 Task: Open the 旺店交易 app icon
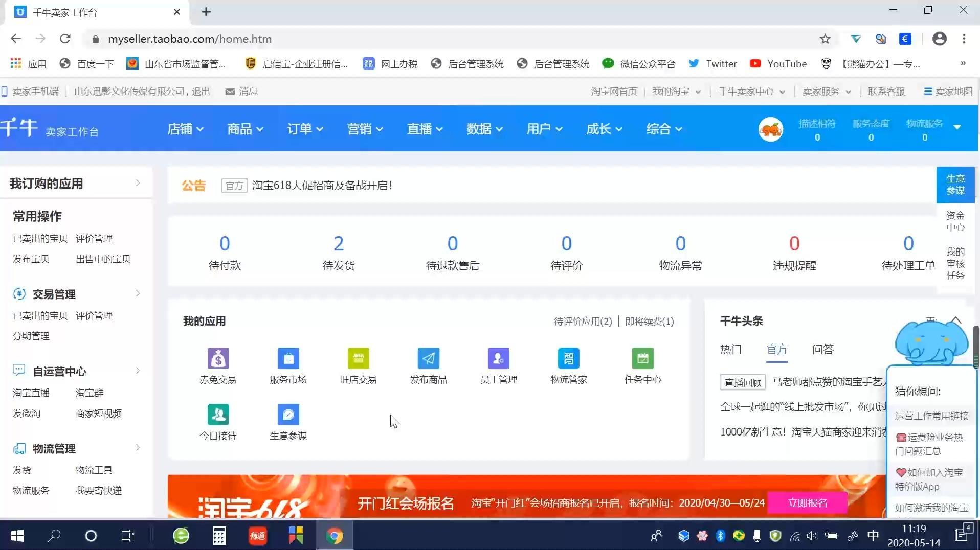pyautogui.click(x=358, y=358)
